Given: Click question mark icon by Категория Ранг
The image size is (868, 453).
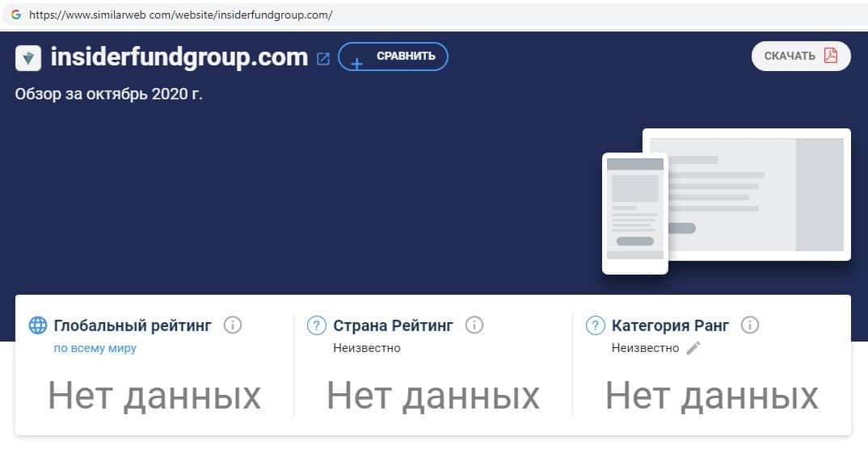Looking at the screenshot, I should tap(595, 325).
